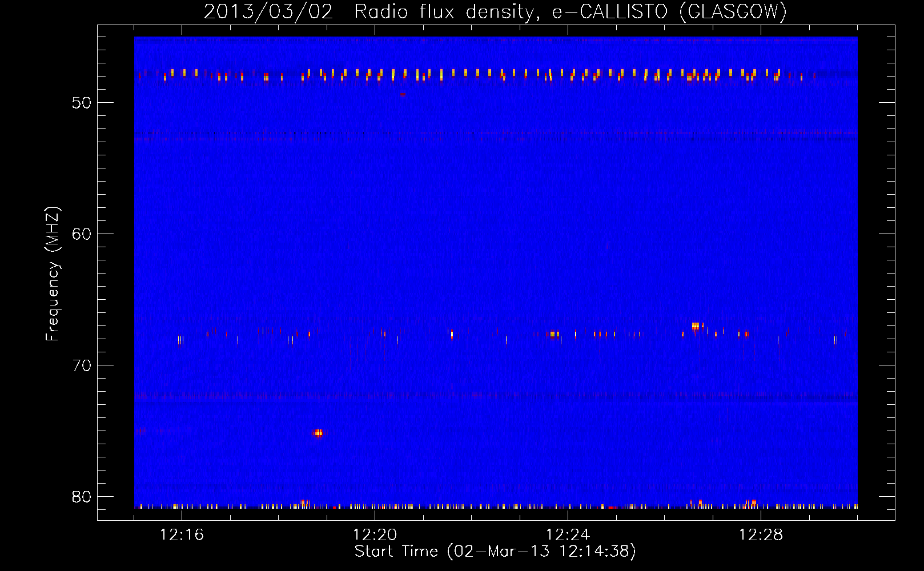The image size is (924, 571).
Task: Click the 60 frequency tick label
Action: [82, 234]
